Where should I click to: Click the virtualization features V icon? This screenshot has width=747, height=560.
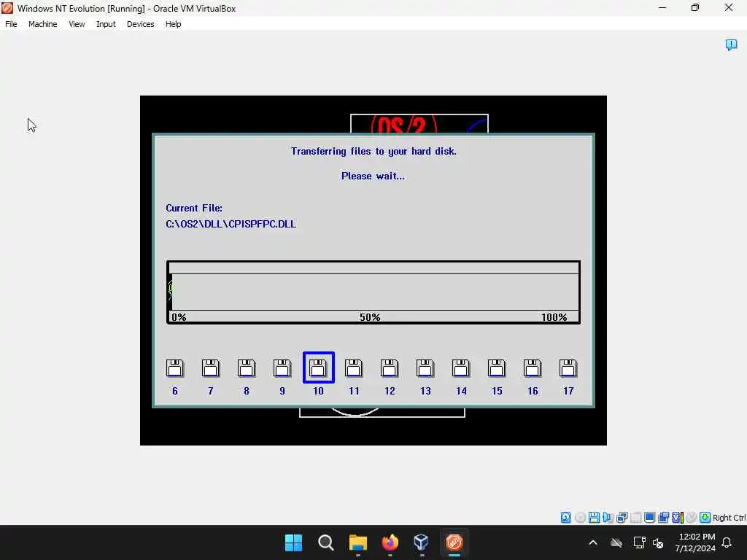(x=677, y=517)
